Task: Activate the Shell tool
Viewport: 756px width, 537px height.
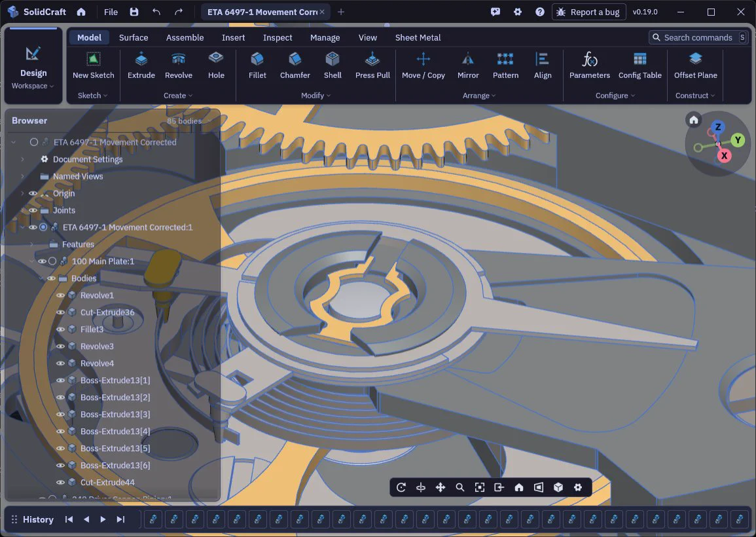Action: (333, 65)
